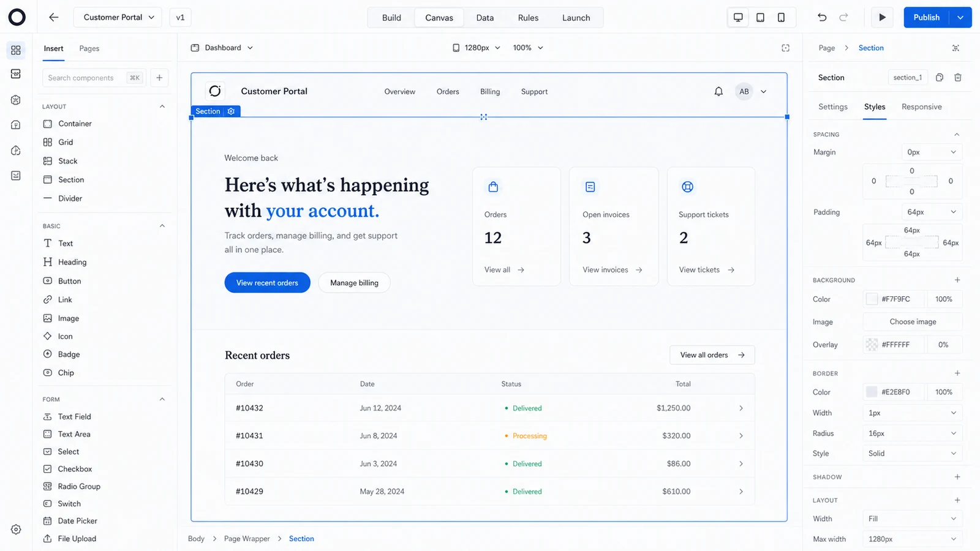This screenshot has height=551, width=980.
Task: Click the View recent orders button
Action: [x=267, y=283]
